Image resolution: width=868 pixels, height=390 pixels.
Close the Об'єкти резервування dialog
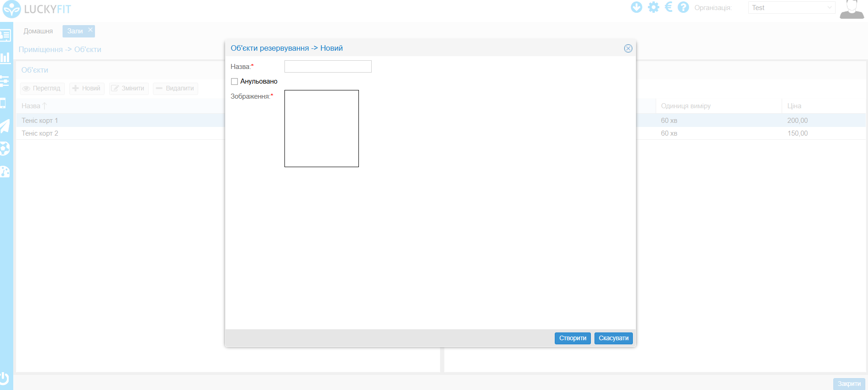coord(628,48)
